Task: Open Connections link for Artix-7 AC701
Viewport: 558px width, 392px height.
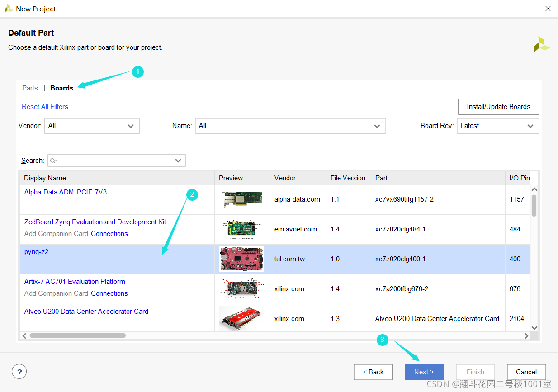Action: click(x=109, y=293)
